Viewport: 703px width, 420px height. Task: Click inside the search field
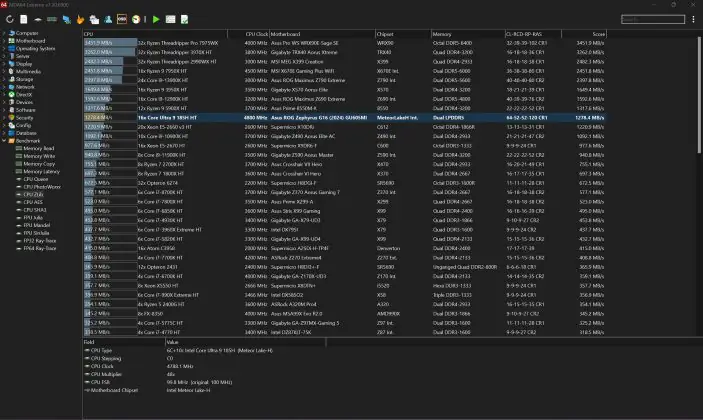click(x=653, y=19)
